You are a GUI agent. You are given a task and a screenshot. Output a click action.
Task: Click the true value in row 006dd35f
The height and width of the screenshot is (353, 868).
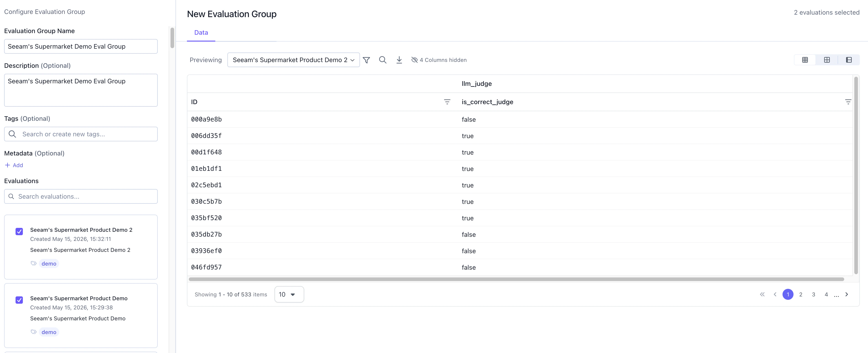point(468,136)
